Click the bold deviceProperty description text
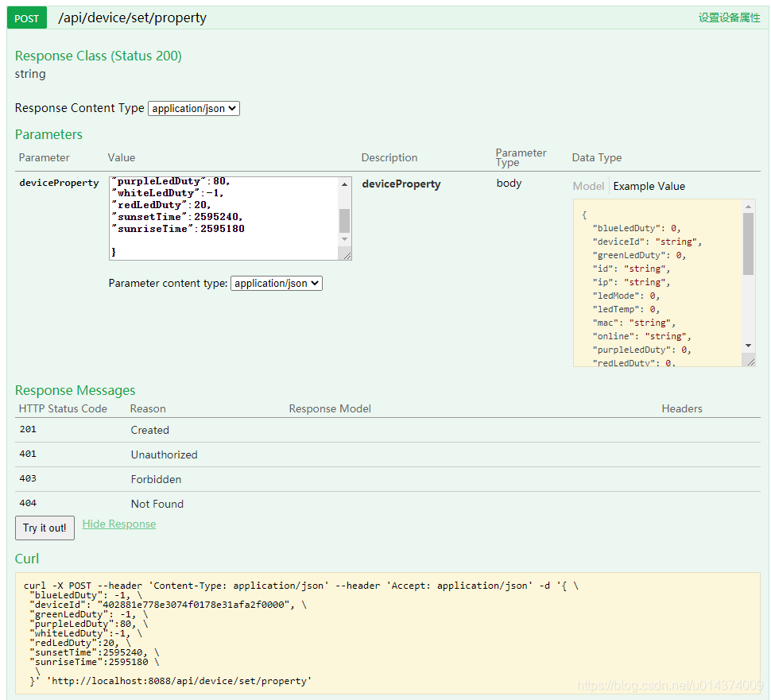Screen dimensions: 771x700 pos(401,184)
